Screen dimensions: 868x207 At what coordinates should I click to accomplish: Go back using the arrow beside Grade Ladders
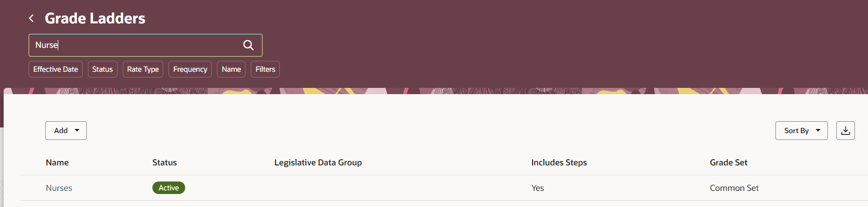(31, 18)
